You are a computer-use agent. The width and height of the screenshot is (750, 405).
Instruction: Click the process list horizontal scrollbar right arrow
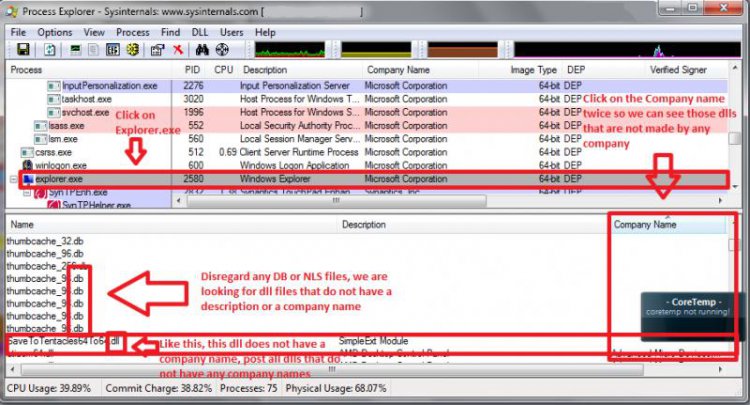pos(720,201)
